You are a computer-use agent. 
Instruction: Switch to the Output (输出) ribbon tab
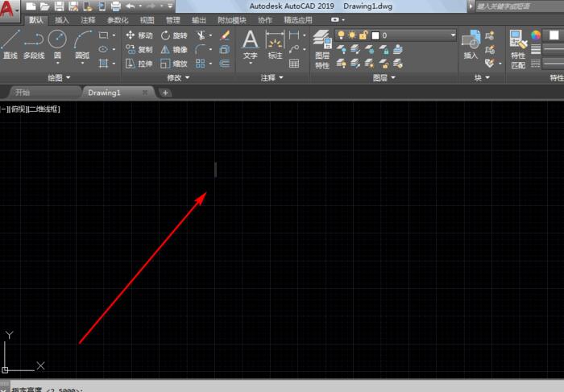(198, 20)
